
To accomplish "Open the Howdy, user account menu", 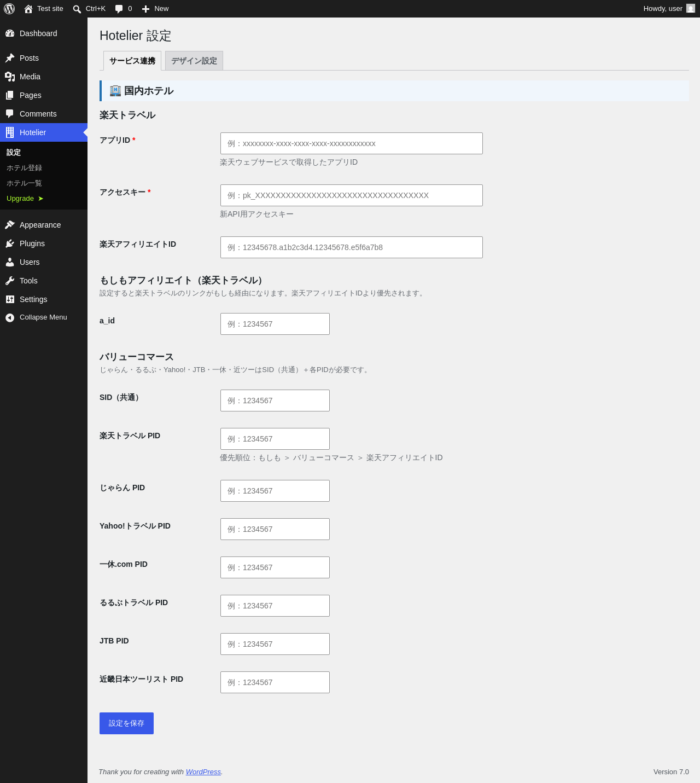I will pyautogui.click(x=669, y=9).
